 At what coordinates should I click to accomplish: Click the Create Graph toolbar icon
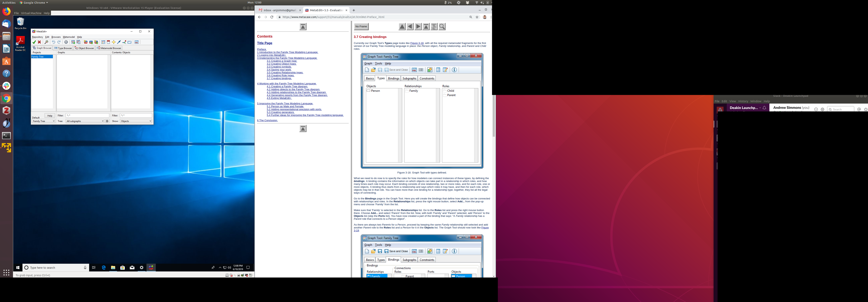[x=73, y=42]
